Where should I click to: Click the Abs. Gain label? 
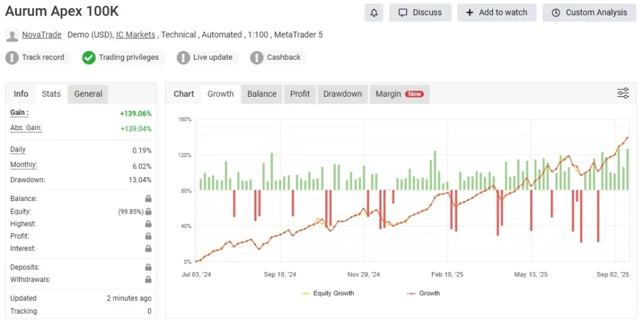pyautogui.click(x=26, y=128)
